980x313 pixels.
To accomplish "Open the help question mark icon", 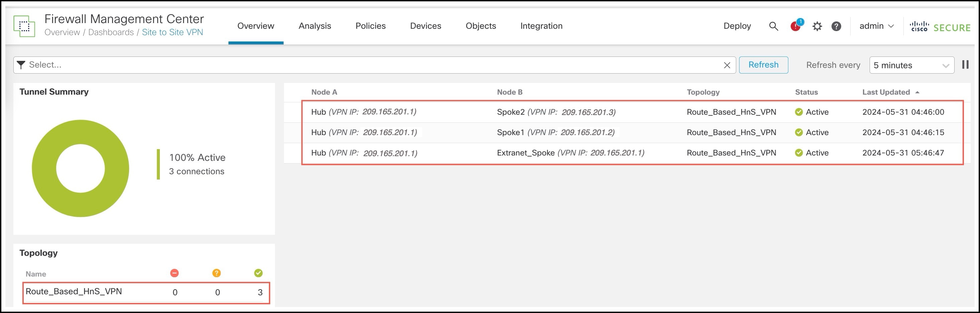I will 836,26.
